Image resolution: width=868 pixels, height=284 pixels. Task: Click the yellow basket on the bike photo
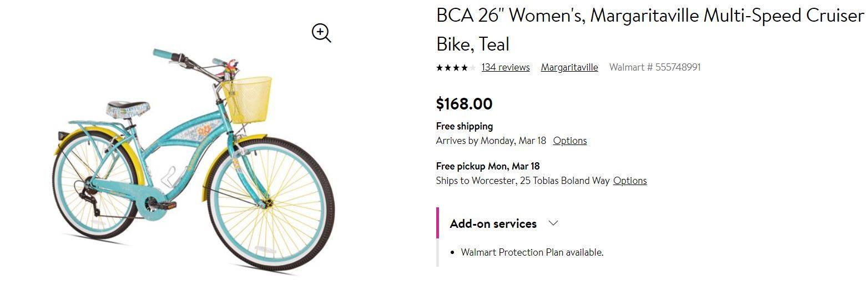pyautogui.click(x=248, y=99)
